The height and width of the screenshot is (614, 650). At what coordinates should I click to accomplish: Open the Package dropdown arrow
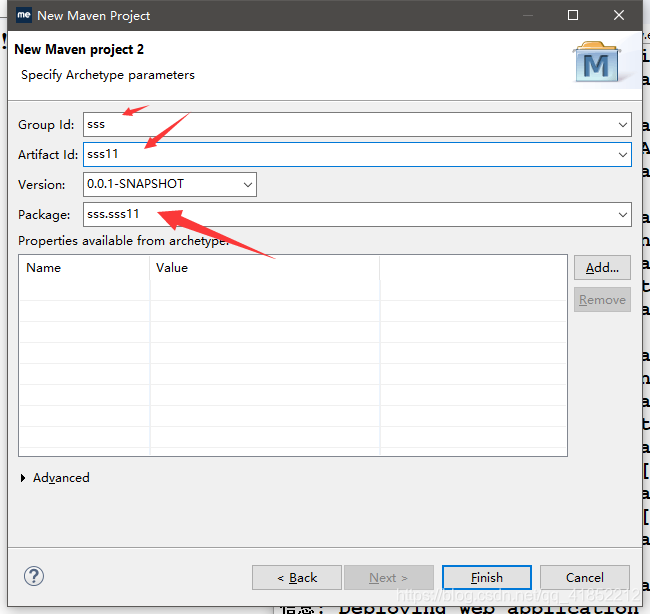pyautogui.click(x=622, y=214)
